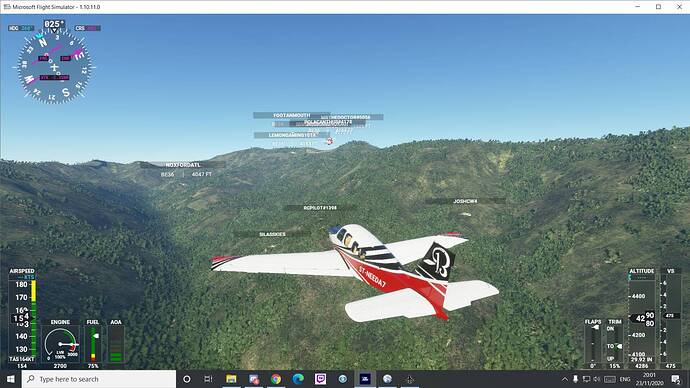Click the 025° heading readout
The height and width of the screenshot is (388, 690).
point(54,24)
